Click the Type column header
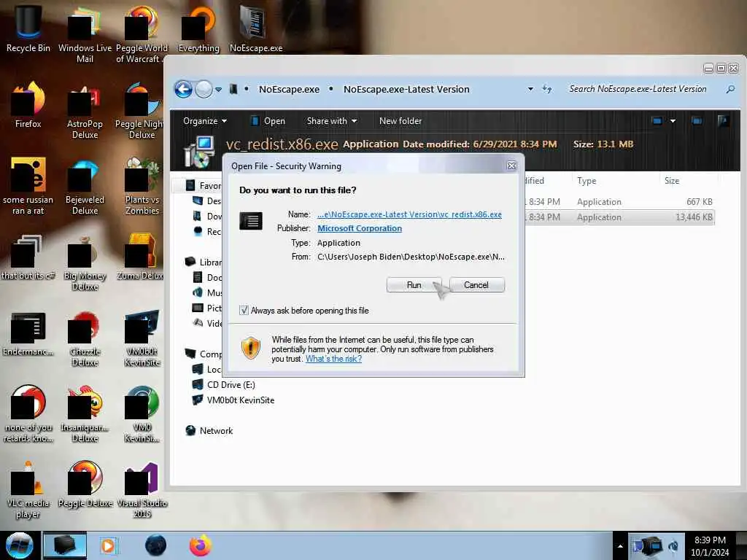 pos(587,181)
